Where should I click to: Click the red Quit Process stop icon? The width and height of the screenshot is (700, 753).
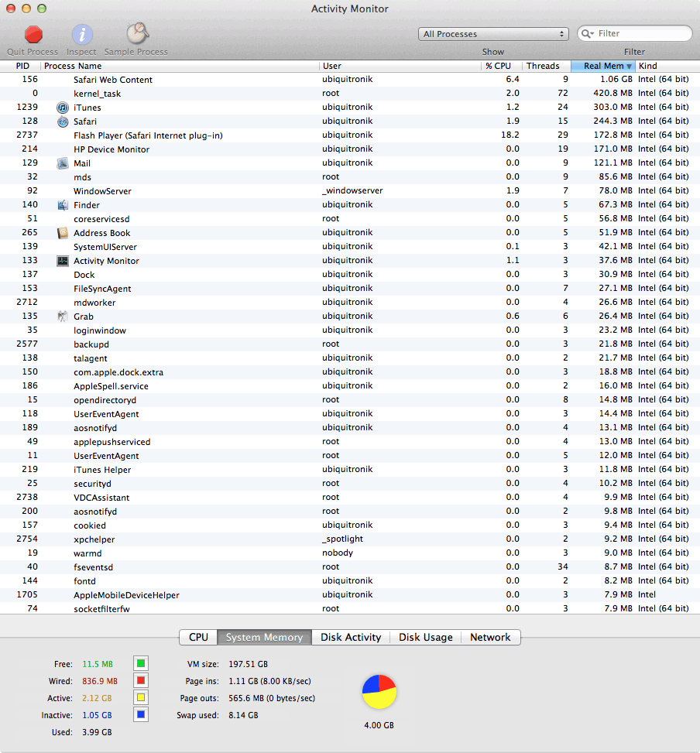(33, 35)
